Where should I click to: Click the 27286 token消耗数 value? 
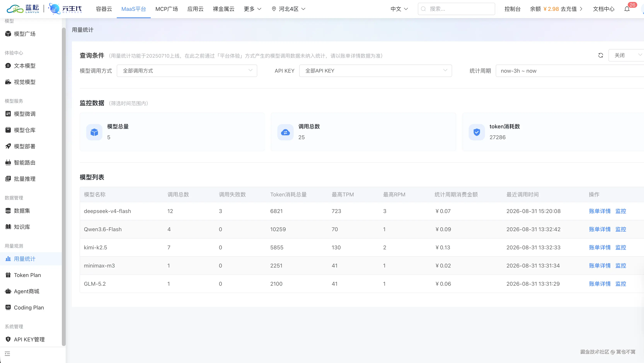point(497,137)
